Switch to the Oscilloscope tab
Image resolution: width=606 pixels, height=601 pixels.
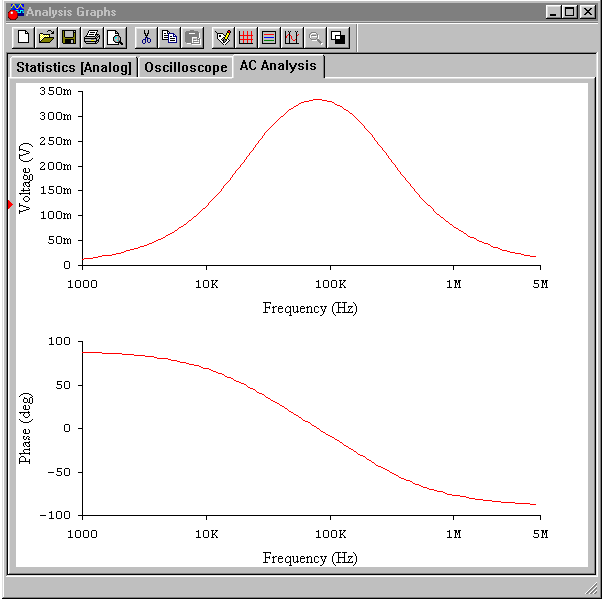(x=186, y=67)
